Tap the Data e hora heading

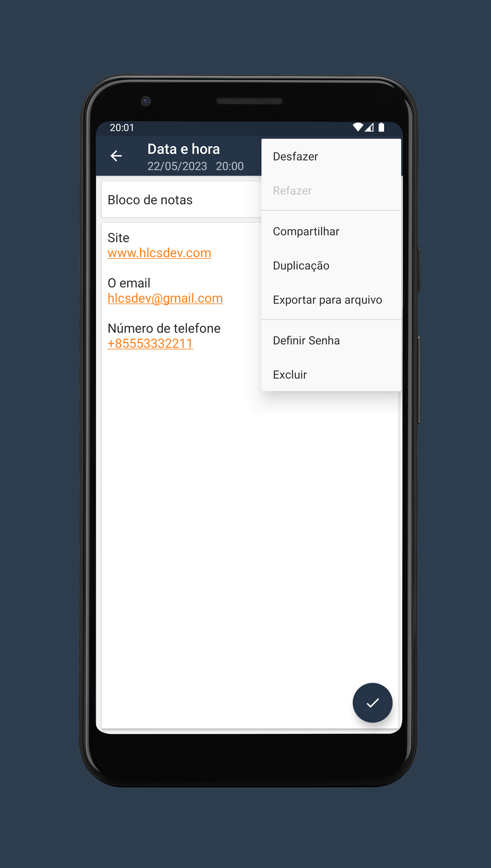tap(183, 149)
